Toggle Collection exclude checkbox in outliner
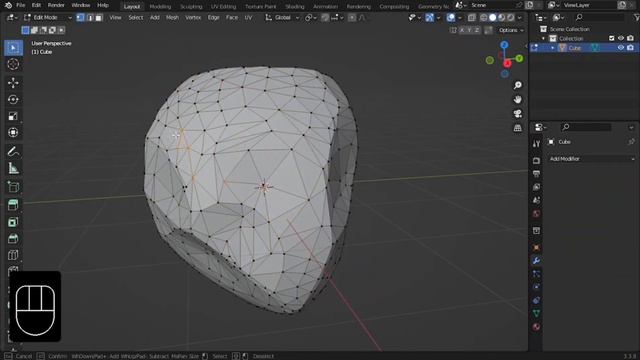Image resolution: width=640 pixels, height=360 pixels. tap(611, 38)
